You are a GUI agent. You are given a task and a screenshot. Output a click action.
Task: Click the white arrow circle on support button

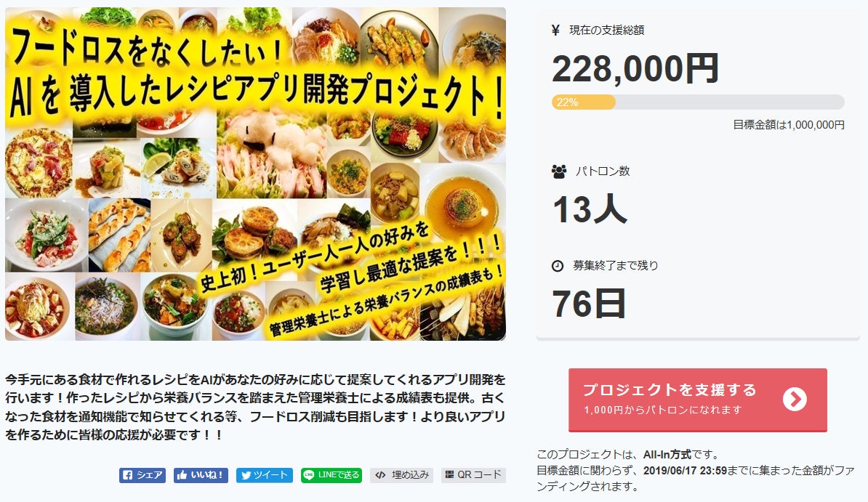795,399
